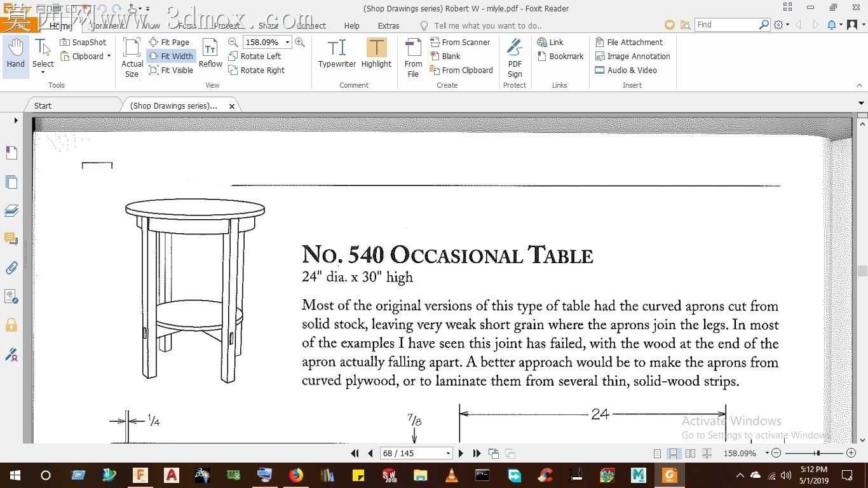Click the Find search box
Viewport: 868px width, 488px height.
[726, 24]
